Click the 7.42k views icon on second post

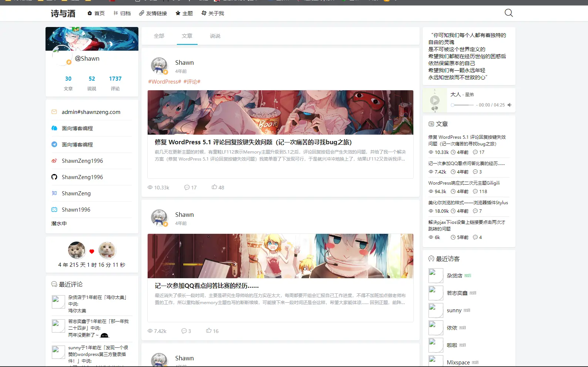pyautogui.click(x=150, y=331)
